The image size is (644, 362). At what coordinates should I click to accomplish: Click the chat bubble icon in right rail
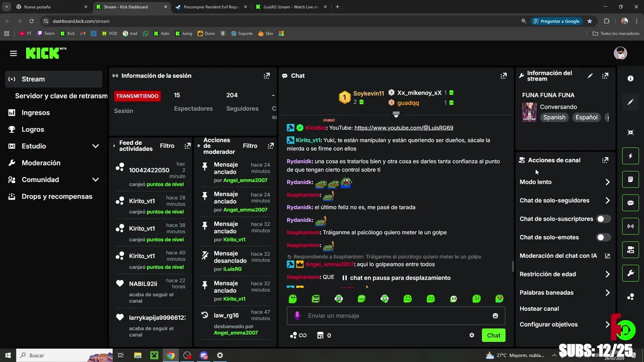click(630, 203)
